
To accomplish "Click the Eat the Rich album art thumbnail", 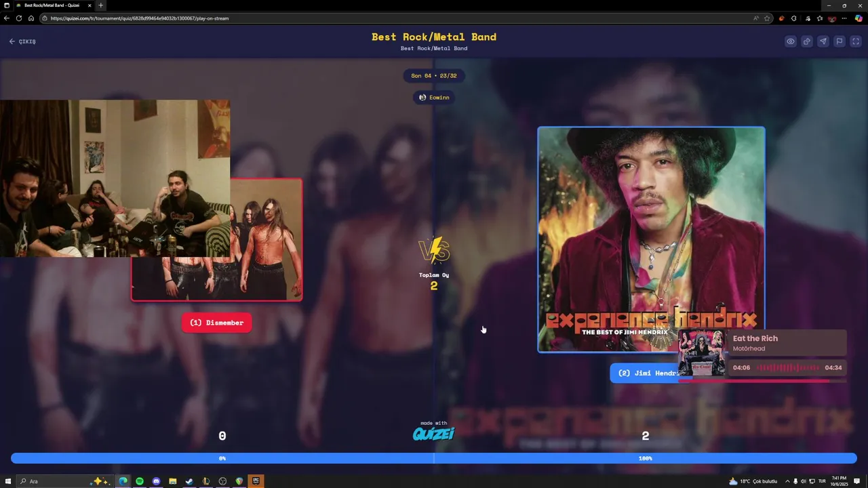I will (702, 352).
